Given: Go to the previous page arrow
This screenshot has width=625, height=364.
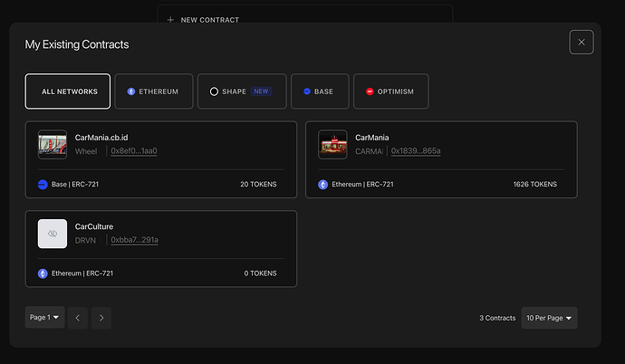Looking at the screenshot, I should click(x=78, y=318).
